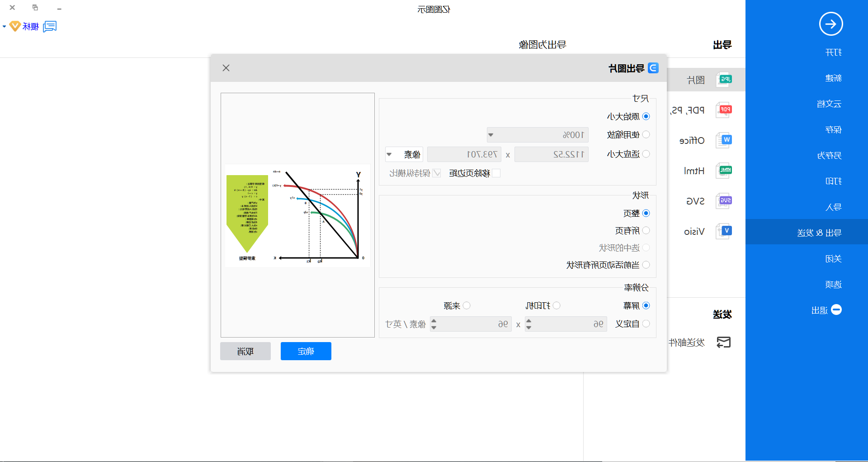Image resolution: width=868 pixels, height=462 pixels.
Task: Select the Visio export file icon
Action: pos(724,231)
